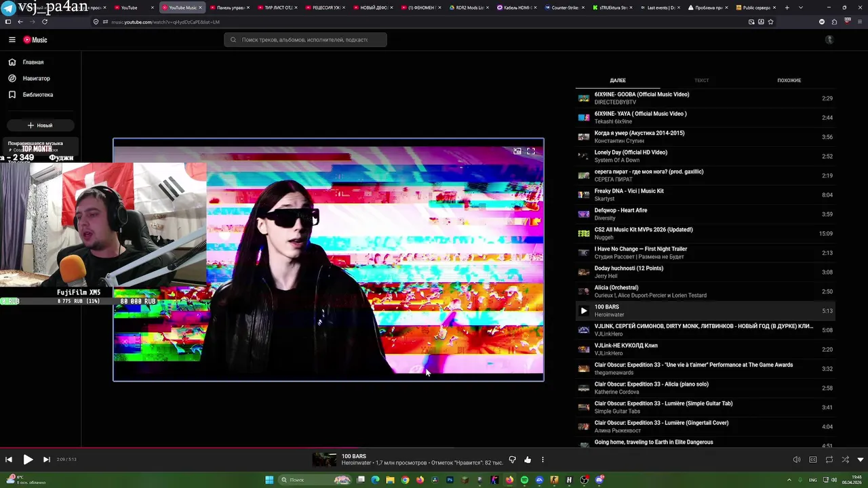
Task: Switch ENG keyboard language
Action: (x=813, y=480)
